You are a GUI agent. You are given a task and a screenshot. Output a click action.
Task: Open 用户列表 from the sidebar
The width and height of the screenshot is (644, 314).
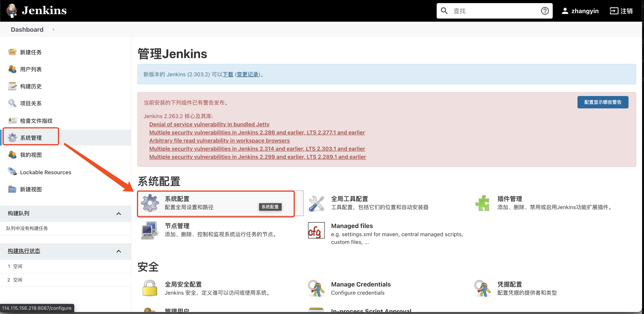31,69
